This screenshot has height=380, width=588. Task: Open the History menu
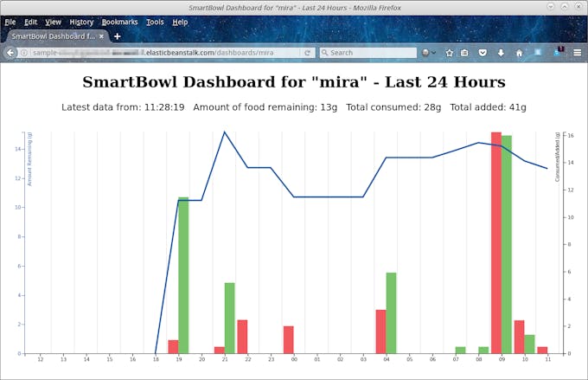click(x=81, y=23)
